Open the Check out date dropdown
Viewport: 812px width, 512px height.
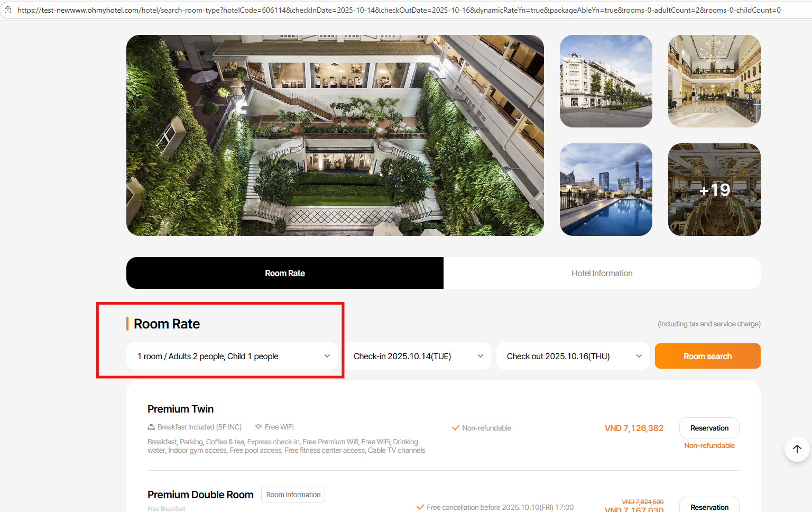(x=573, y=356)
